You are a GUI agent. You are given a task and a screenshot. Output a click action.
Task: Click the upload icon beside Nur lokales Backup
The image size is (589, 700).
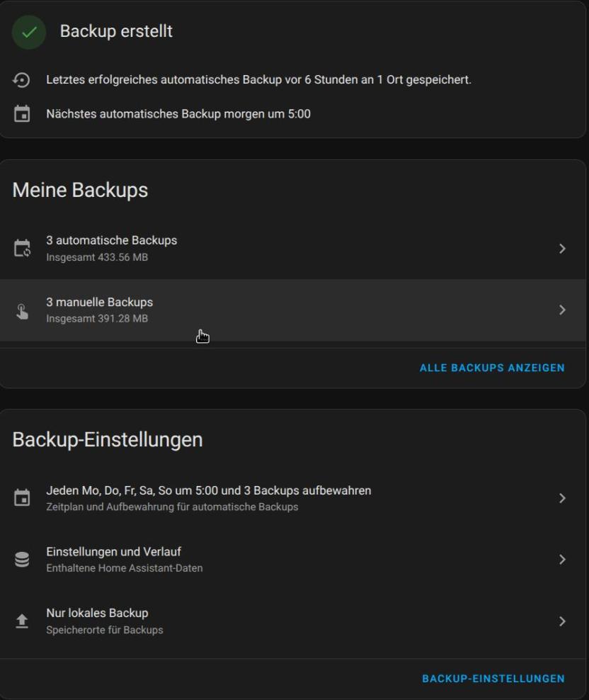coord(22,621)
